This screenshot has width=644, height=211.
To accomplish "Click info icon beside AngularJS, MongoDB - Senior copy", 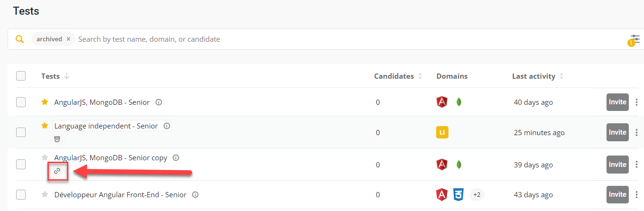I will point(176,158).
